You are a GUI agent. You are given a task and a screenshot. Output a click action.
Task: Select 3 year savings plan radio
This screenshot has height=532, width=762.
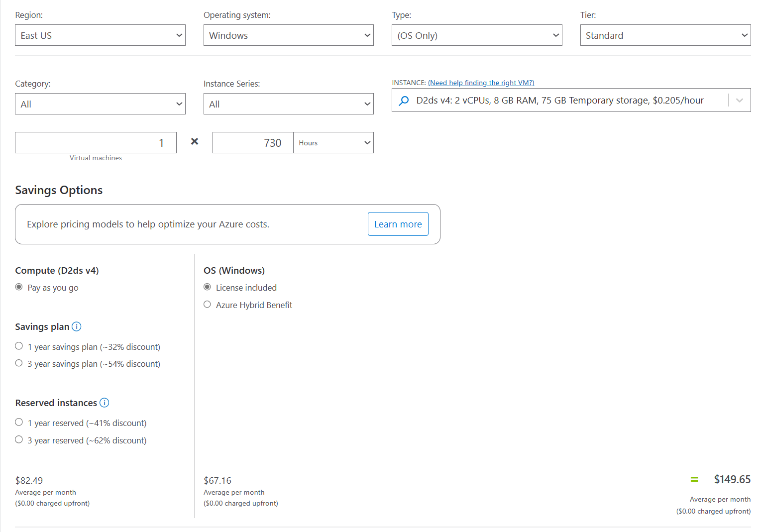click(19, 363)
